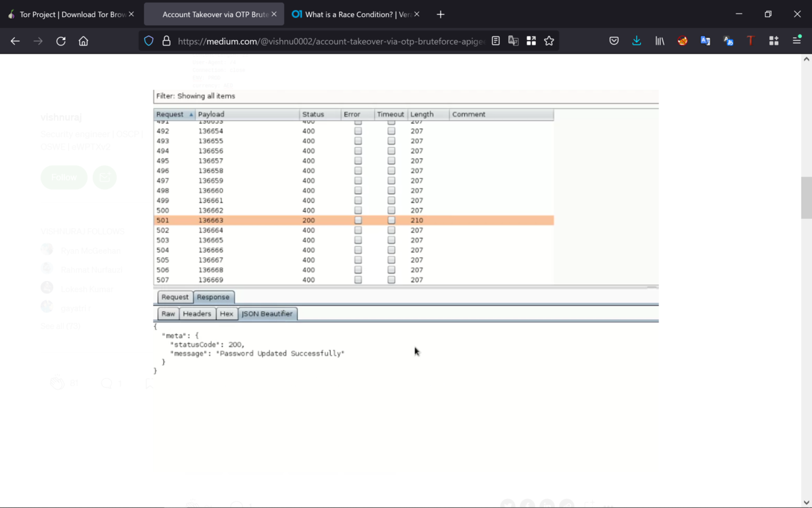The width and height of the screenshot is (812, 508).
Task: Close the Tor Project tab
Action: coord(131,14)
